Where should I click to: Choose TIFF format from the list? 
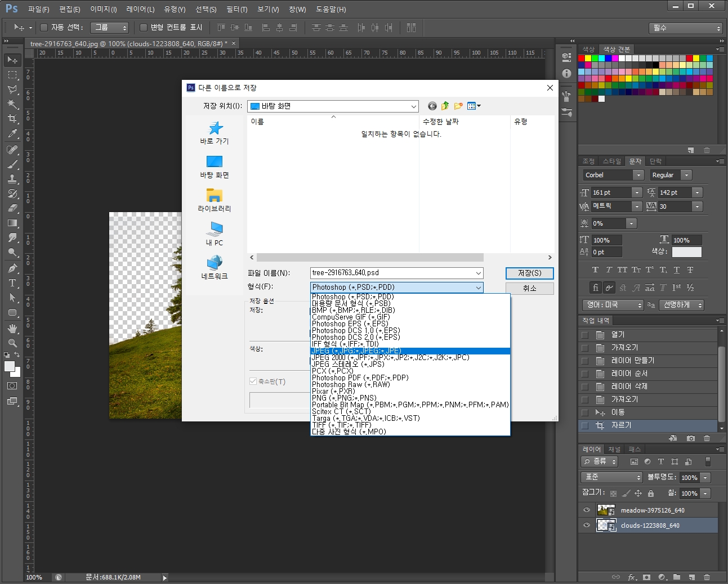click(x=410, y=425)
